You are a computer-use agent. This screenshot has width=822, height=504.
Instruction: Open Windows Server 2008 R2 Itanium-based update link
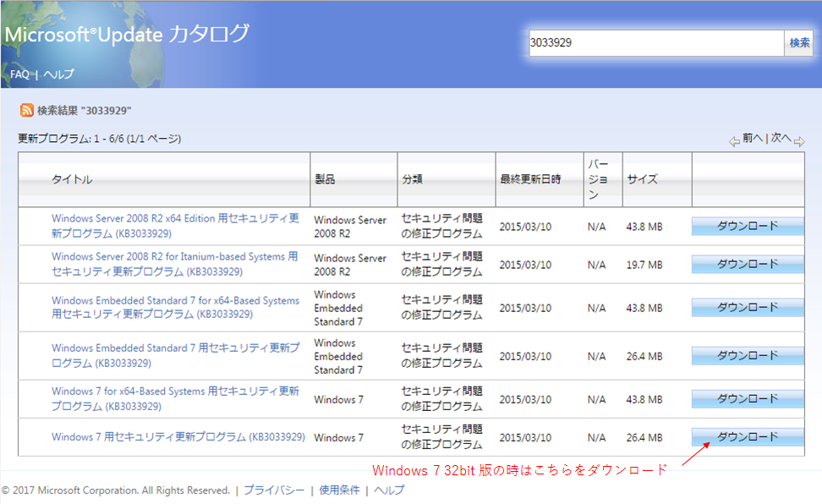coord(174,264)
